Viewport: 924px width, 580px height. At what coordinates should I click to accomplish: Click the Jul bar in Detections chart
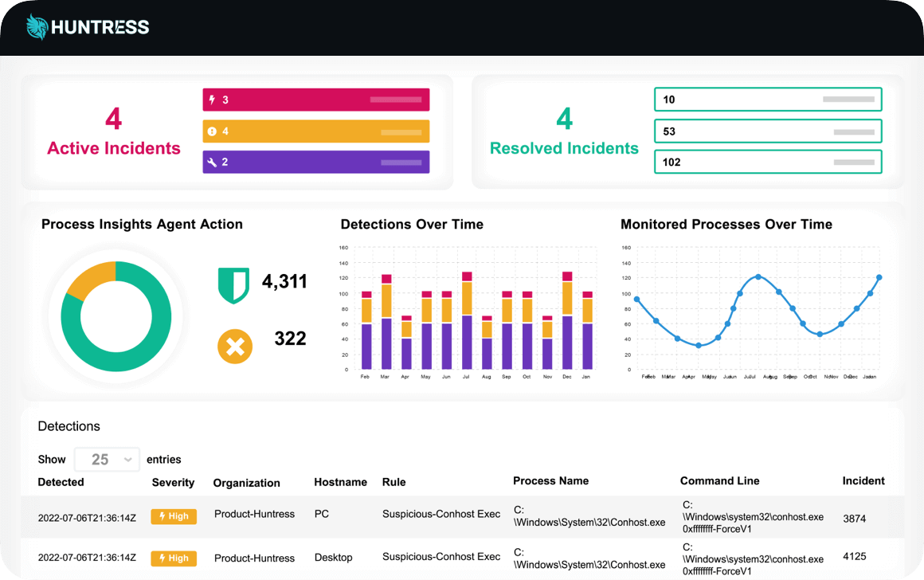point(468,321)
